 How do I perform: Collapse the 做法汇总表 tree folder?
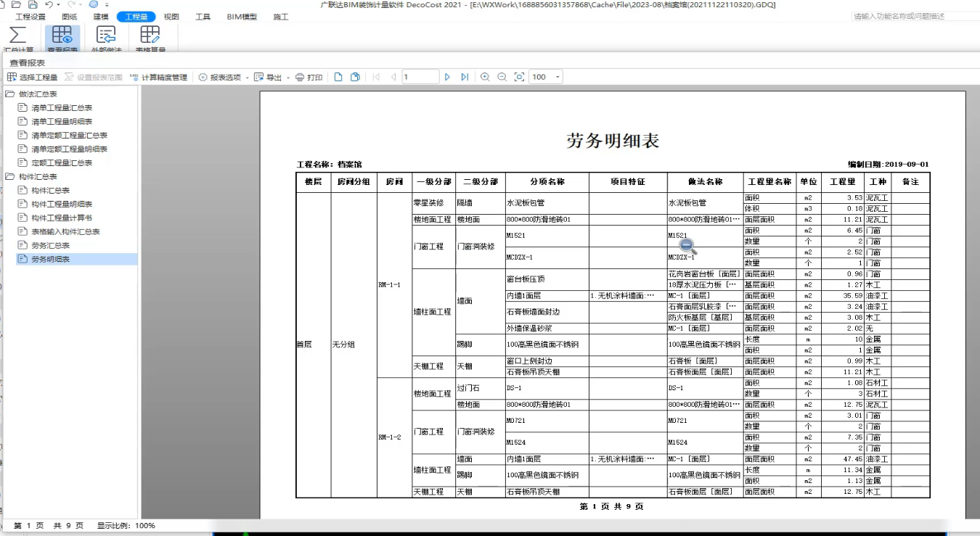click(10, 94)
